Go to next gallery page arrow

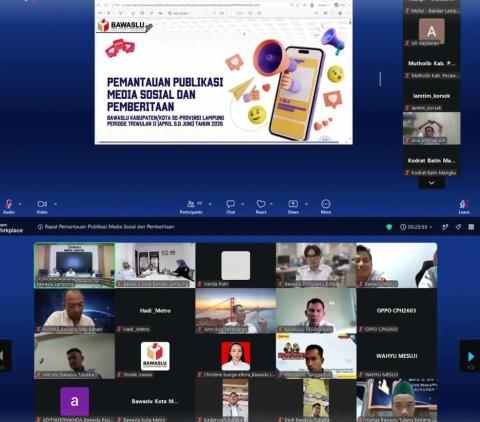(470, 357)
